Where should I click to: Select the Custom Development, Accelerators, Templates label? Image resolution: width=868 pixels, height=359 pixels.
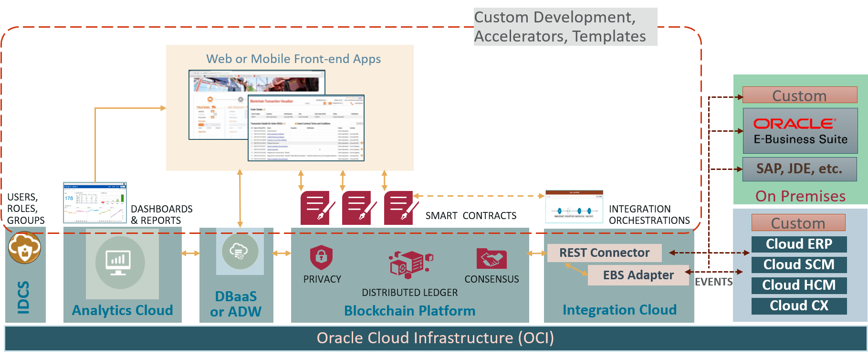[565, 27]
